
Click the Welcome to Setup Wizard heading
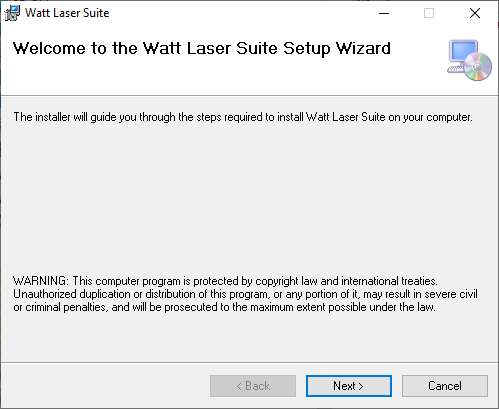click(x=202, y=49)
